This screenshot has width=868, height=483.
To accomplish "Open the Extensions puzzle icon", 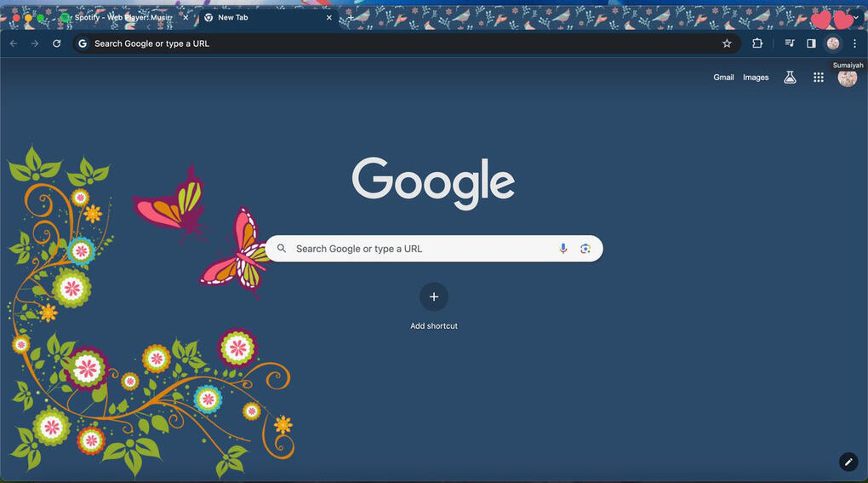I will tap(757, 43).
